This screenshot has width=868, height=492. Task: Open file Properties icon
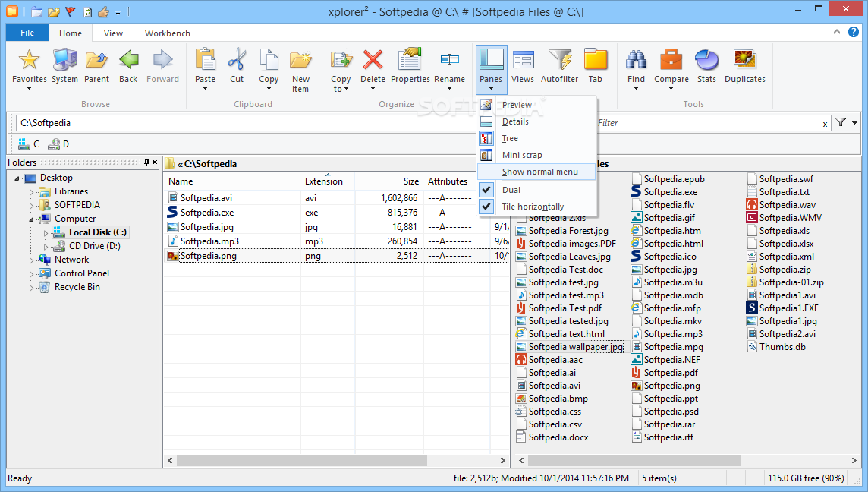click(410, 60)
